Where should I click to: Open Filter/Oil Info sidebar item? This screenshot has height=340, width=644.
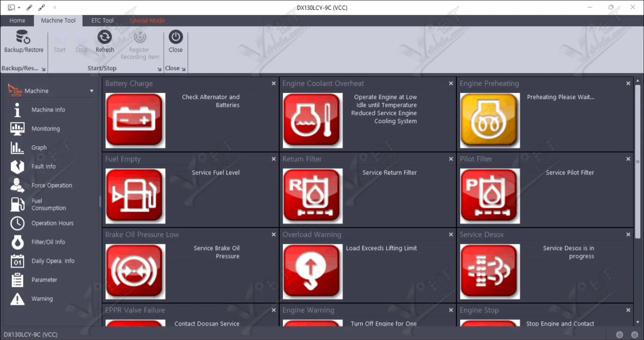[x=48, y=242]
